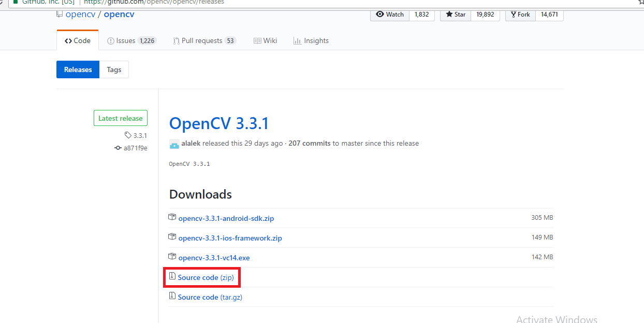The height and width of the screenshot is (323, 644).
Task: Open the bold opencv repository link
Action: [119, 14]
